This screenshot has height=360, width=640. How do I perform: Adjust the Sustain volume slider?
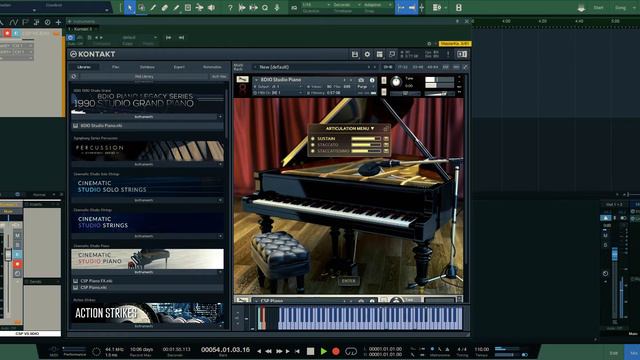366,139
